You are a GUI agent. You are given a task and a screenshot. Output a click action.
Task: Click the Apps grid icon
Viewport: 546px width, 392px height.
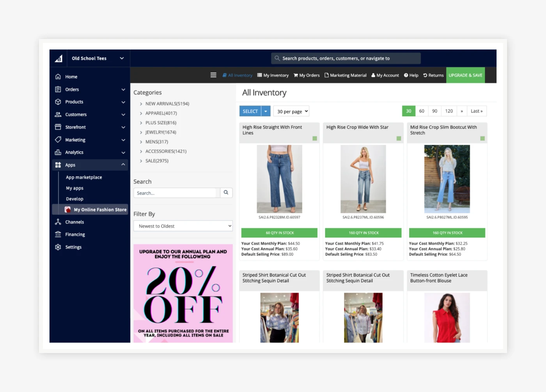pyautogui.click(x=58, y=165)
